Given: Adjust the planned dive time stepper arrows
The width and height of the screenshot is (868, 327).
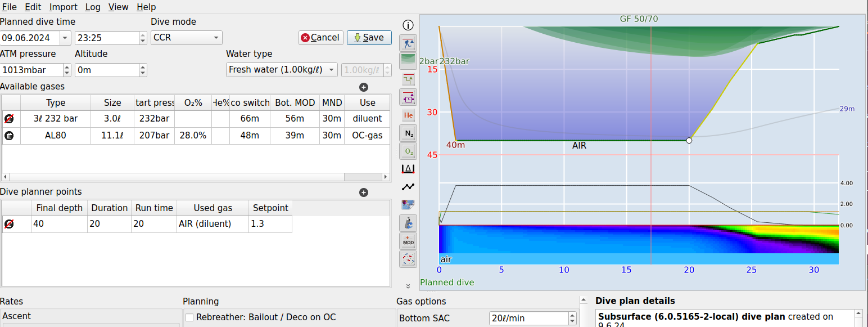Looking at the screenshot, I should click(x=143, y=38).
